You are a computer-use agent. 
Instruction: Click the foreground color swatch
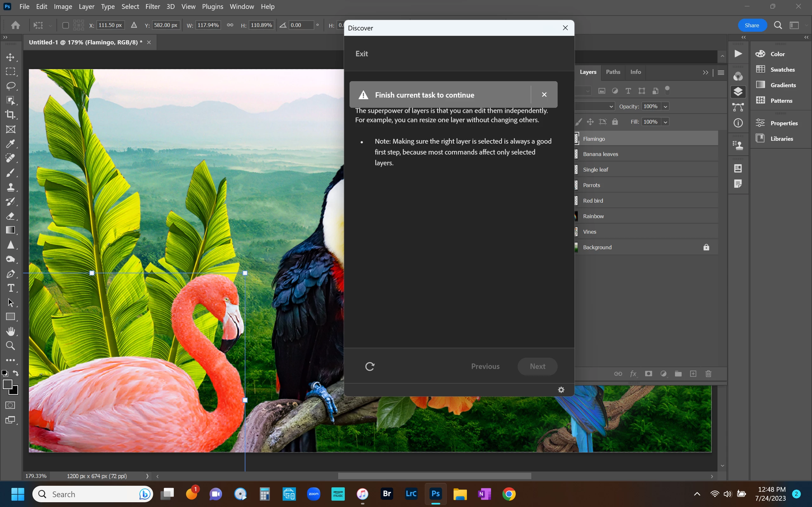7,384
